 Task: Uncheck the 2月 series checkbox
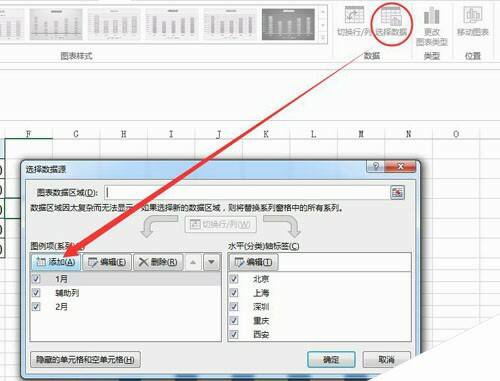pyautogui.click(x=36, y=306)
